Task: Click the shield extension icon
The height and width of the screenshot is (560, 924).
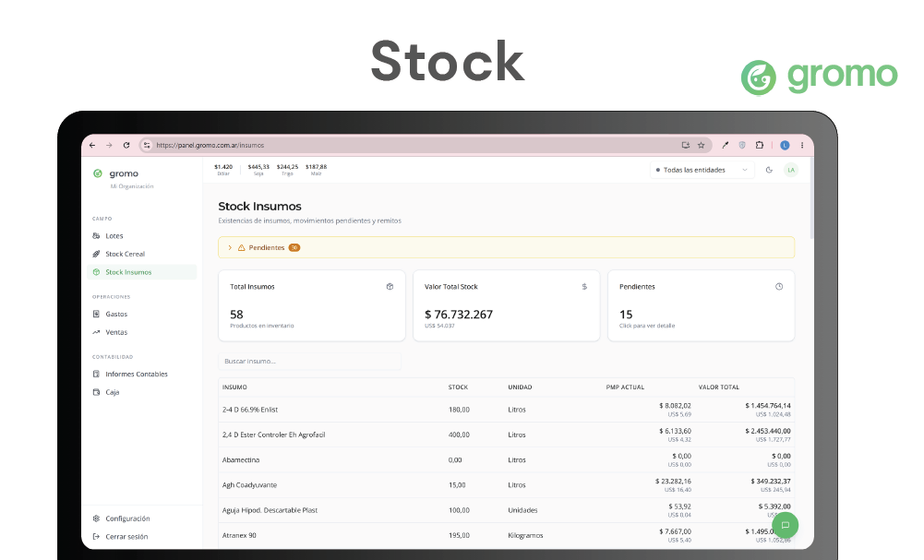Action: [x=742, y=145]
